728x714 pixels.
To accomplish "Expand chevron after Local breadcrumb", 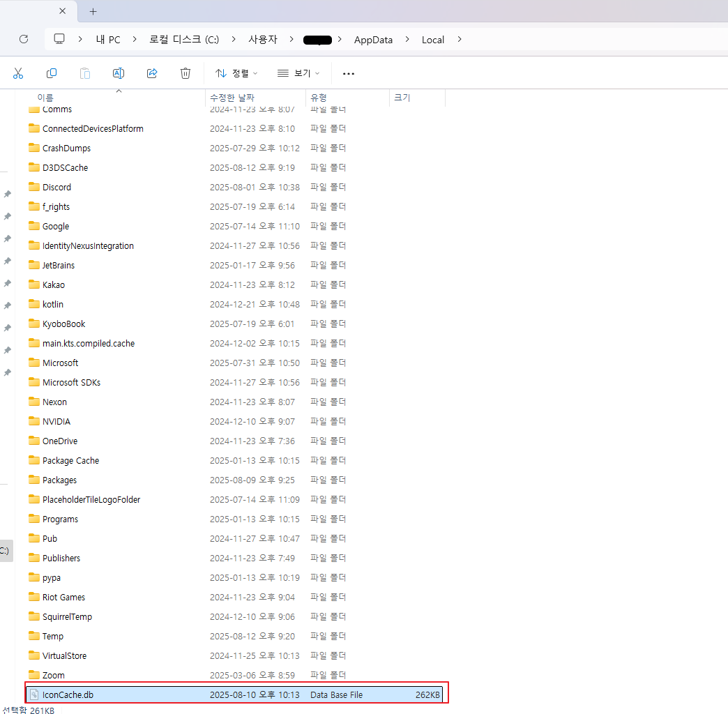I will click(460, 40).
